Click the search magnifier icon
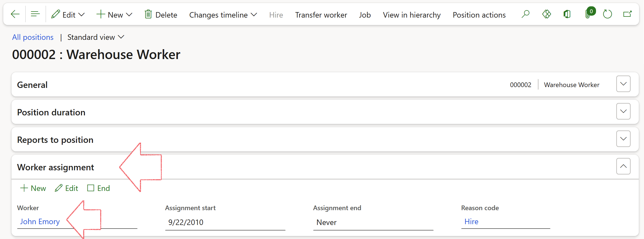 pos(525,14)
